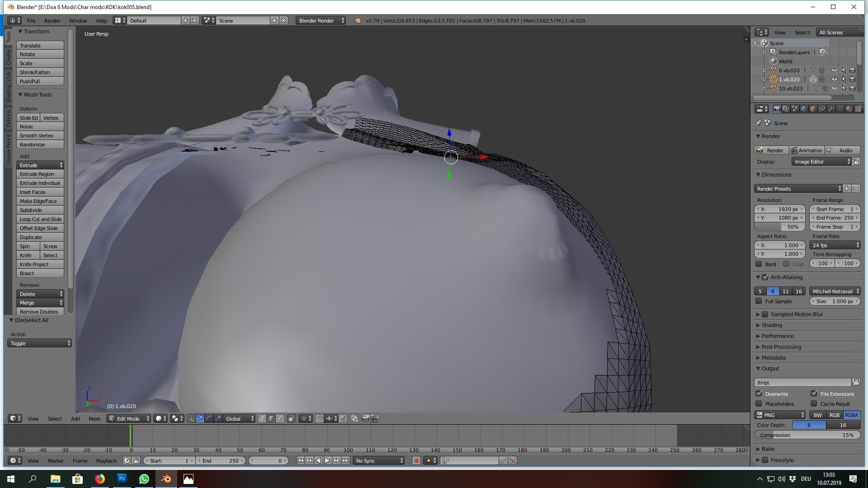Open the Blender Render engine dropdown
This screenshot has width=868, height=488.
(321, 20)
